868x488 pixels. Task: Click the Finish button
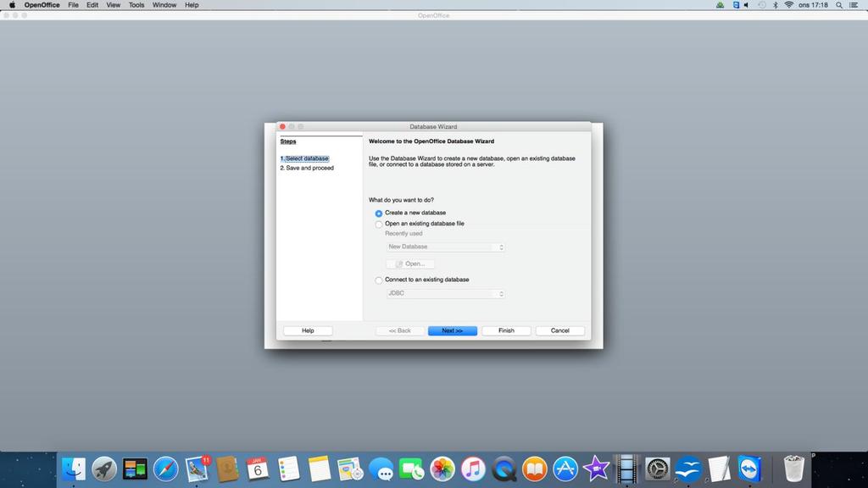pos(506,331)
